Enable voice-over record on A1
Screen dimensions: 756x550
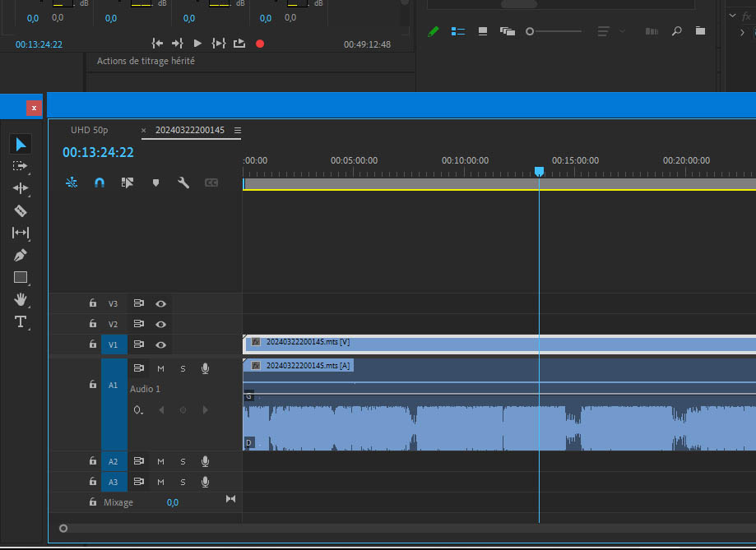[205, 369]
